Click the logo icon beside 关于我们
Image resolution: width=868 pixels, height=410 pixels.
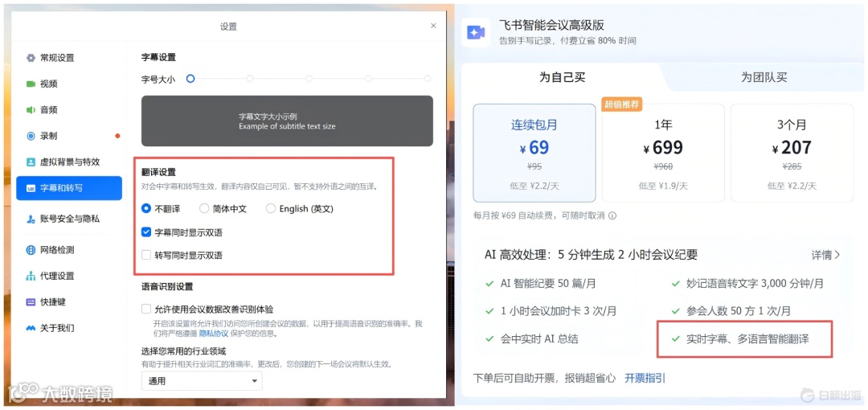[31, 328]
